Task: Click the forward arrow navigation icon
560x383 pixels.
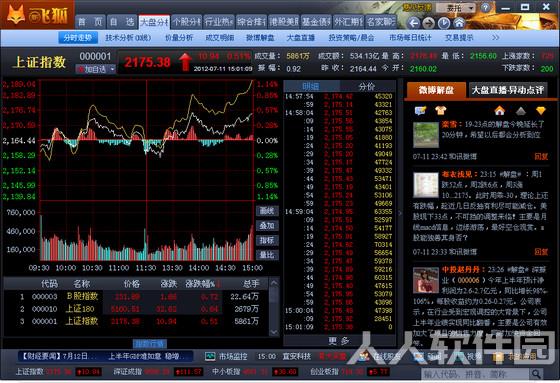Action: point(429,23)
